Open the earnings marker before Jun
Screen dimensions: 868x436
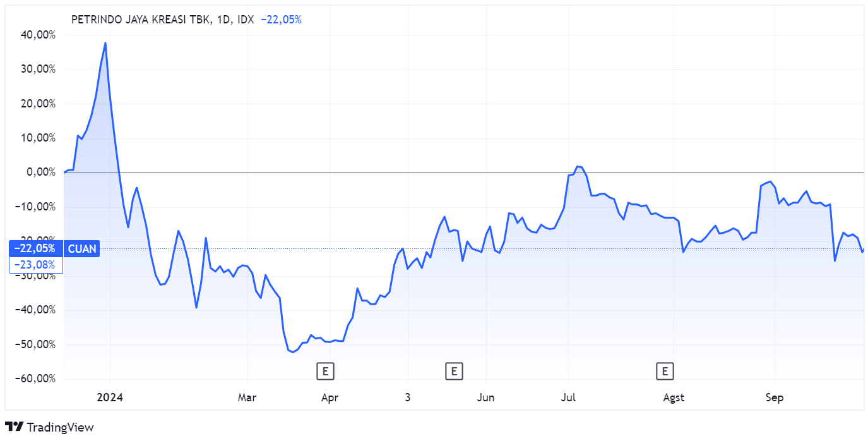[454, 371]
